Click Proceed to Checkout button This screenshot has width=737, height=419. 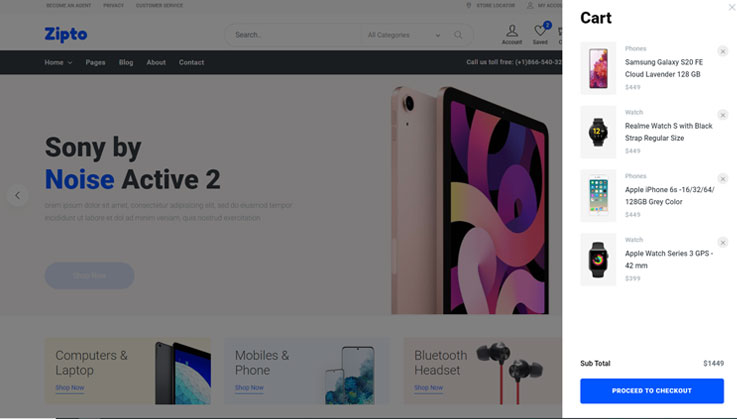(x=651, y=391)
